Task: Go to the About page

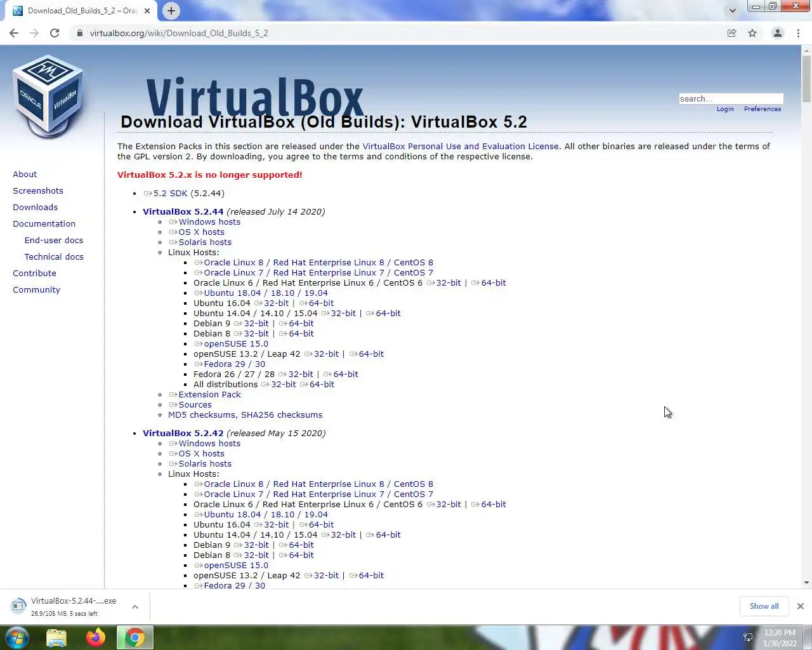Action: [25, 175]
